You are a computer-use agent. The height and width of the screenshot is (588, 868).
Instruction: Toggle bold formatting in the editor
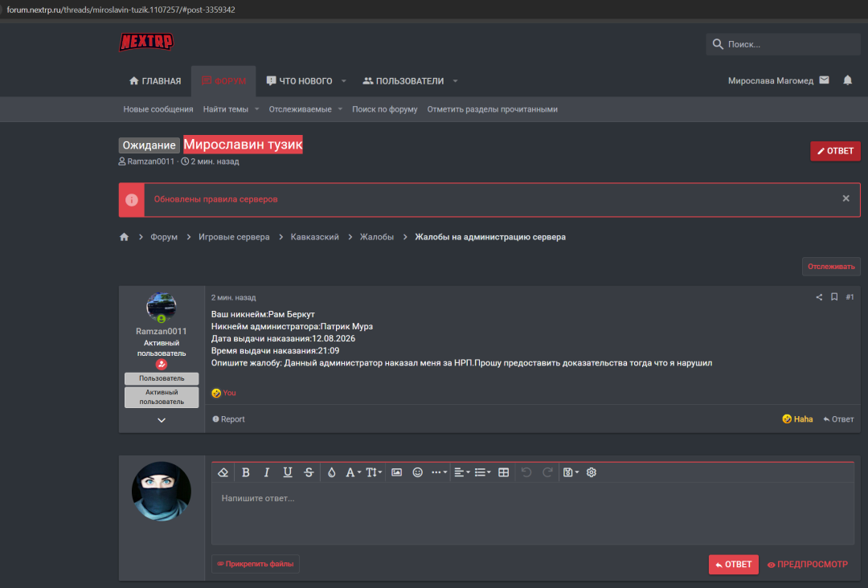pos(246,472)
